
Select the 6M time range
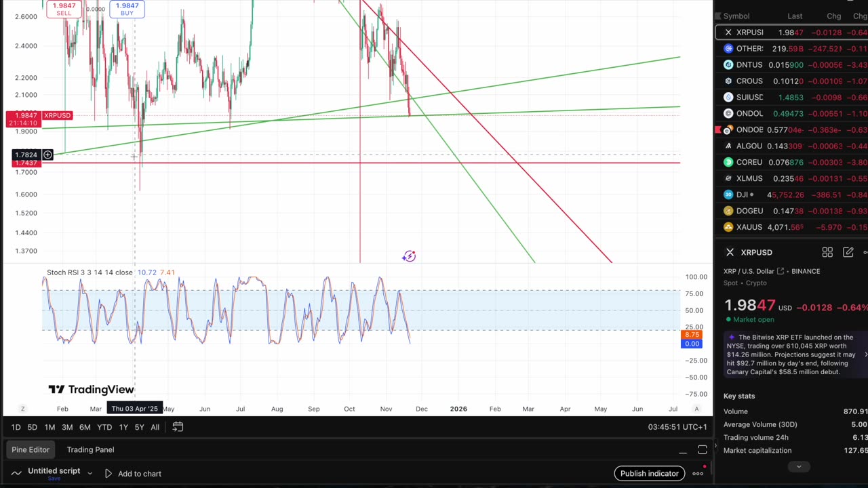click(85, 428)
